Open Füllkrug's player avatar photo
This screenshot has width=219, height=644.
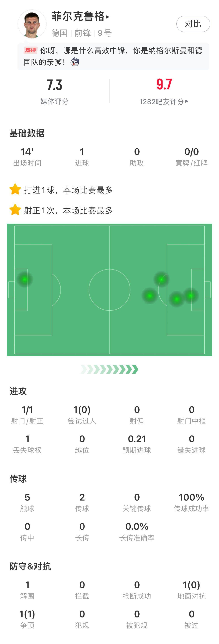pos(32,24)
